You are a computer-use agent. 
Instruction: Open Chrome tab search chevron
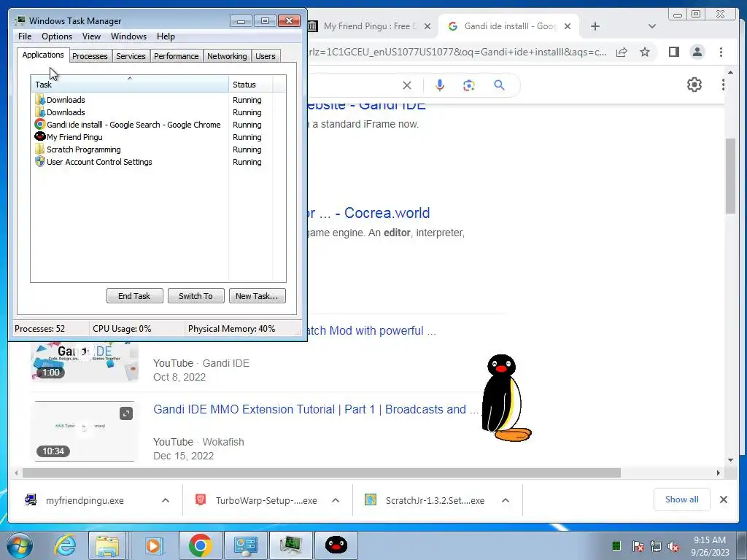(x=651, y=26)
